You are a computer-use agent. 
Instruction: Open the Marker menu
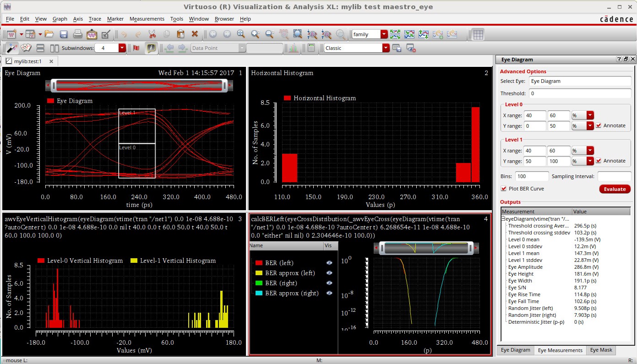pyautogui.click(x=115, y=19)
